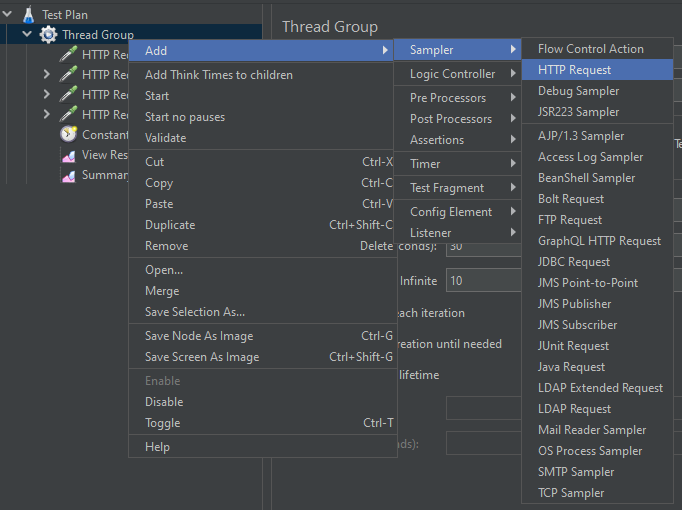Viewport: 682px width, 510px height.
Task: Open the Test Fragment submenu
Action: coord(458,188)
